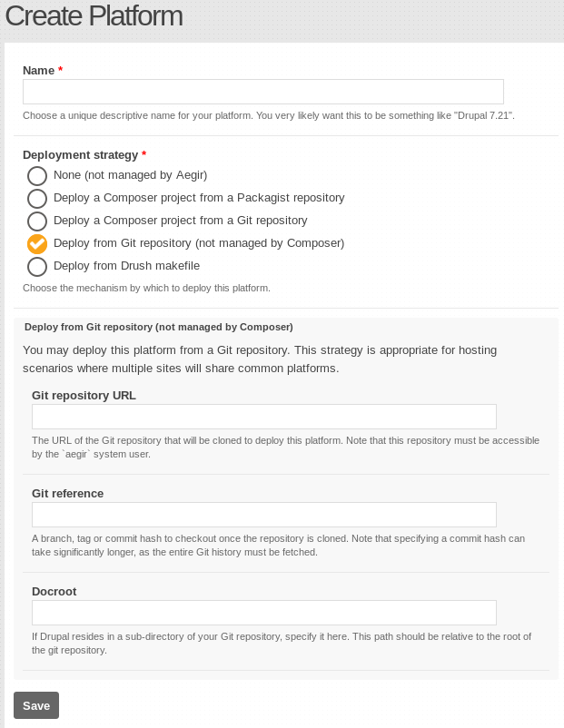The image size is (564, 728).
Task: Click the Deployment strategy label
Action: (80, 155)
